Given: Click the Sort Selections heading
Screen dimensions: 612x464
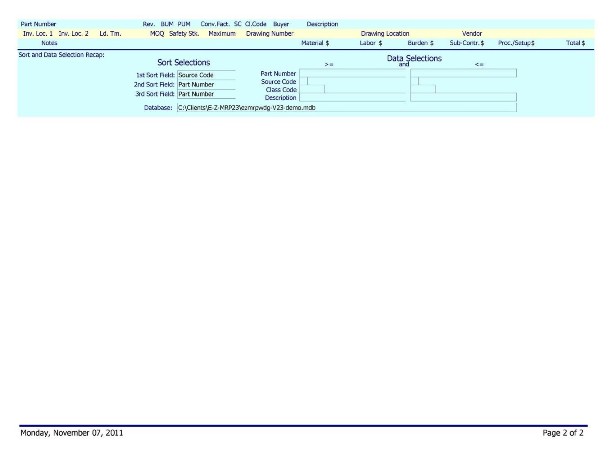Looking at the screenshot, I should 184,63.
